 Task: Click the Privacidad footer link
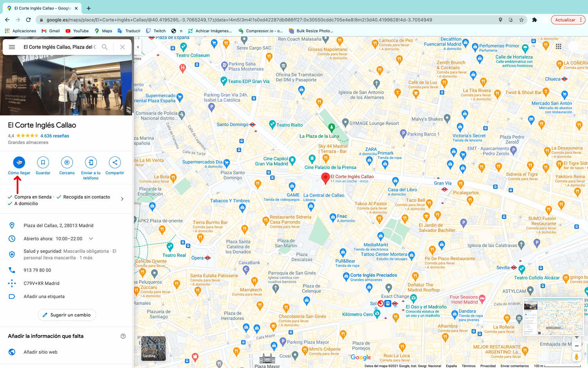[x=488, y=366]
